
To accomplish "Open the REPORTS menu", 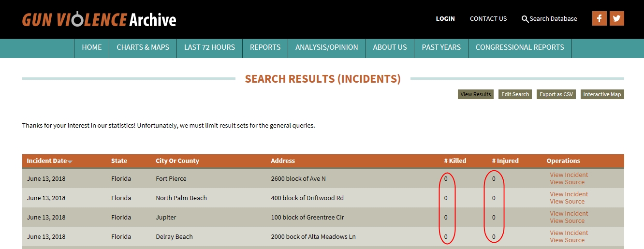I will pyautogui.click(x=265, y=47).
